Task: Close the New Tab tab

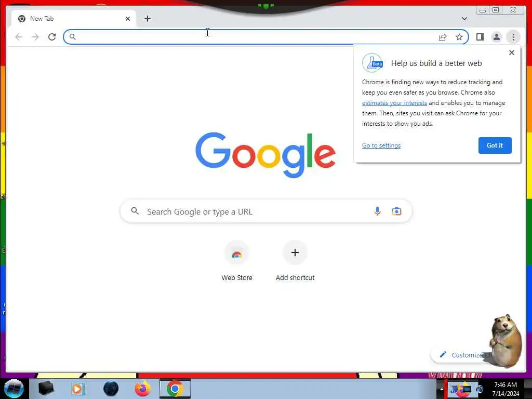Action: [128, 19]
